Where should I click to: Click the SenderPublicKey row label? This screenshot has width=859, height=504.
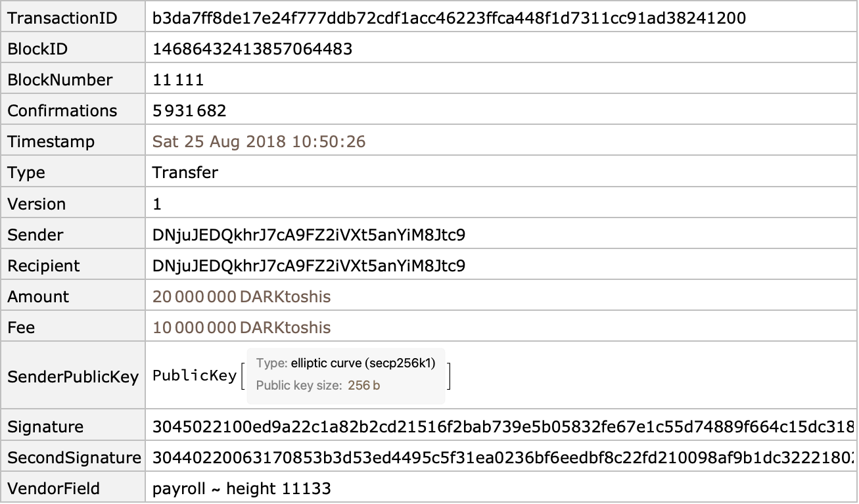[x=73, y=377]
